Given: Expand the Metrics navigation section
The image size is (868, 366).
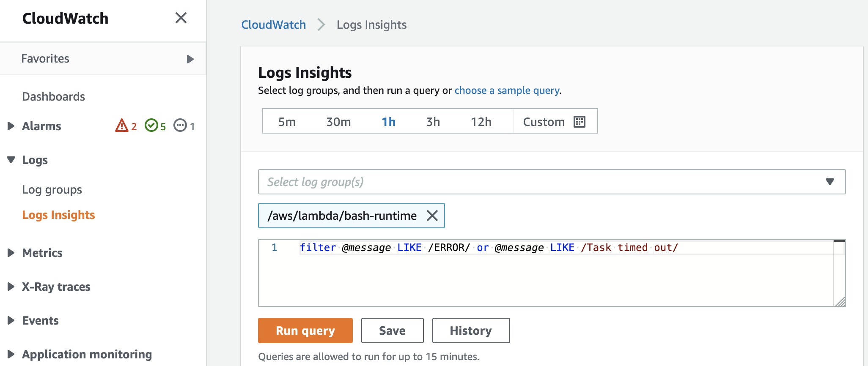Looking at the screenshot, I should click(x=11, y=253).
